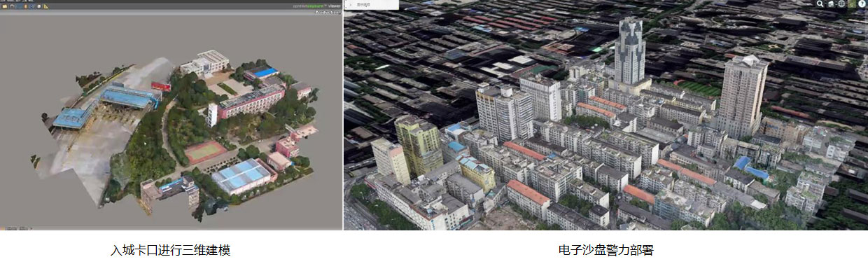Viewport: 868px width, 264px height.
Task: Click the home view arch icon
Action: 12,6
